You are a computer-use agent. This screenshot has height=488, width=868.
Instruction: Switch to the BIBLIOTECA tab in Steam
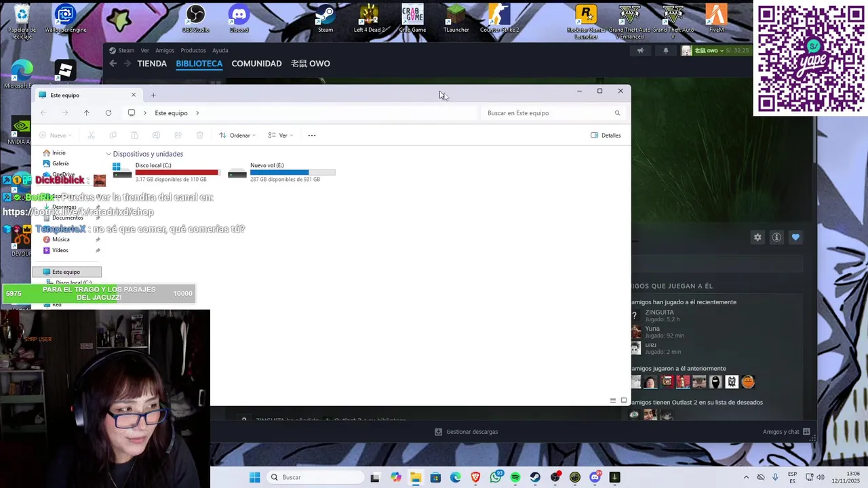[x=199, y=64]
